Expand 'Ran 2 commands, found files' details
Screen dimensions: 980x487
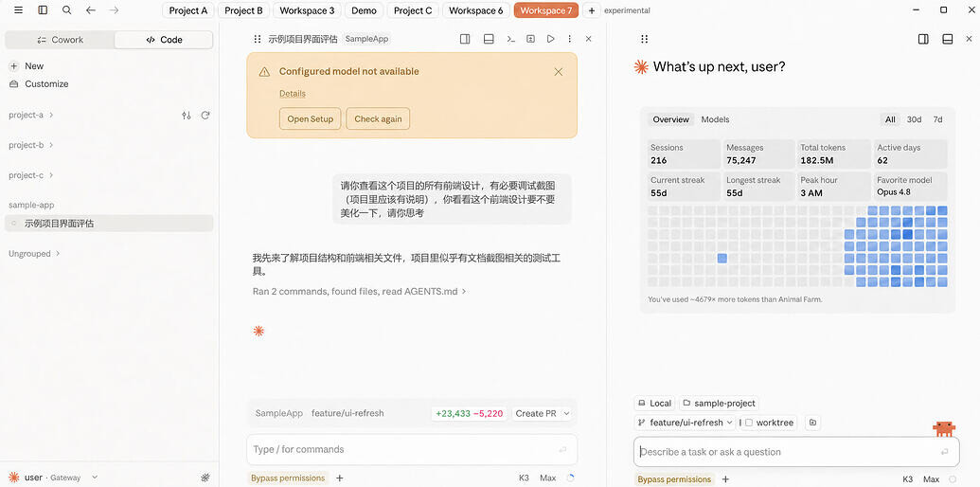point(360,291)
